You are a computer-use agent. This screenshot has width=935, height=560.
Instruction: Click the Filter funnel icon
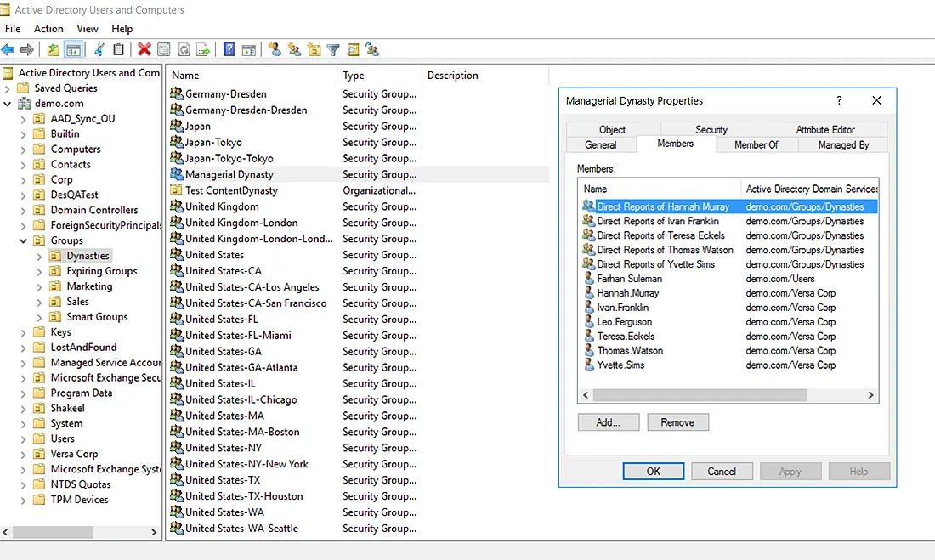tap(333, 50)
